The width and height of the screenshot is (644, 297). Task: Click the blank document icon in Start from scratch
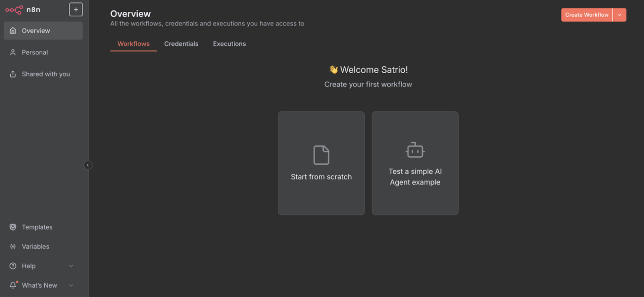[x=321, y=155]
